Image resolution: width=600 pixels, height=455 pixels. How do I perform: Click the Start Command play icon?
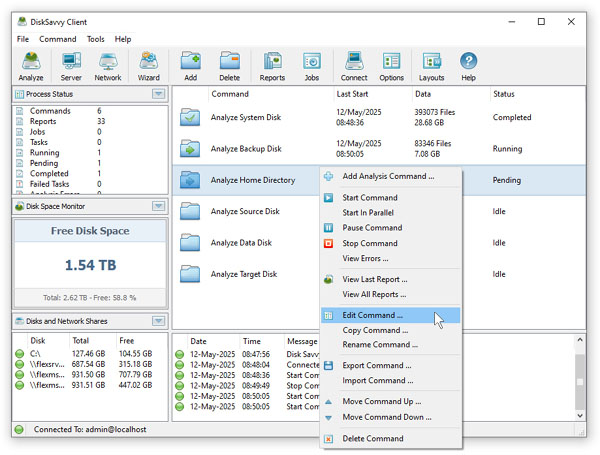pyautogui.click(x=328, y=197)
